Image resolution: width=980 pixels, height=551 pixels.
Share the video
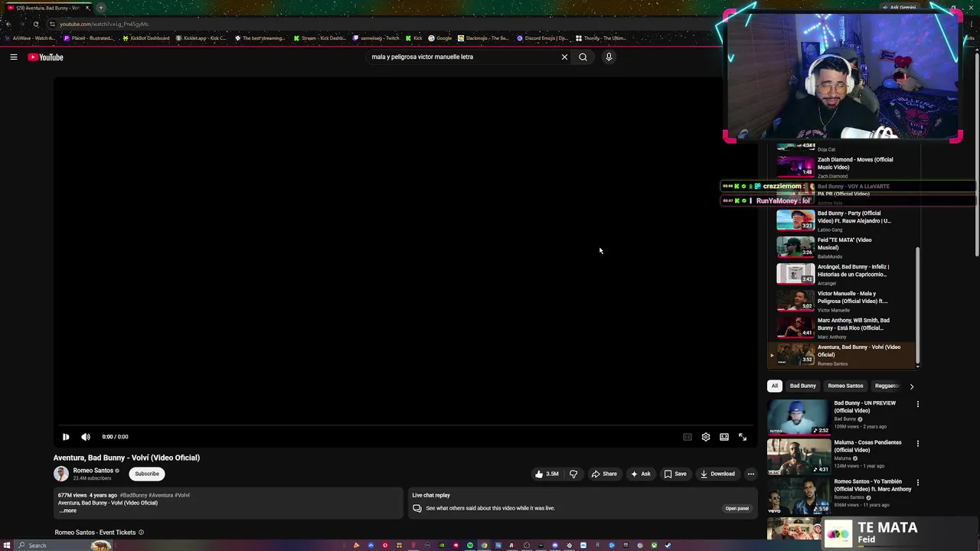[x=604, y=474]
